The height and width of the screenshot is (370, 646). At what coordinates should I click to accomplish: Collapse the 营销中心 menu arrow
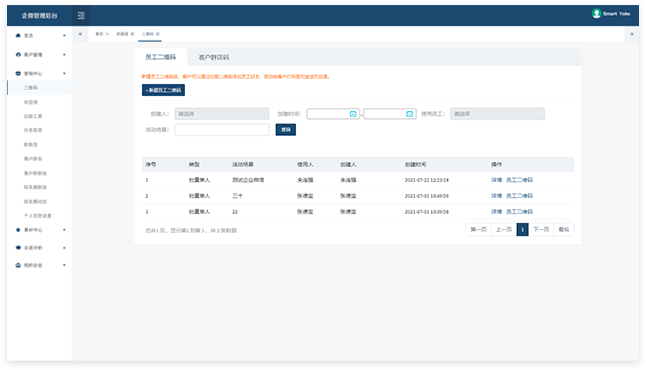tap(64, 73)
